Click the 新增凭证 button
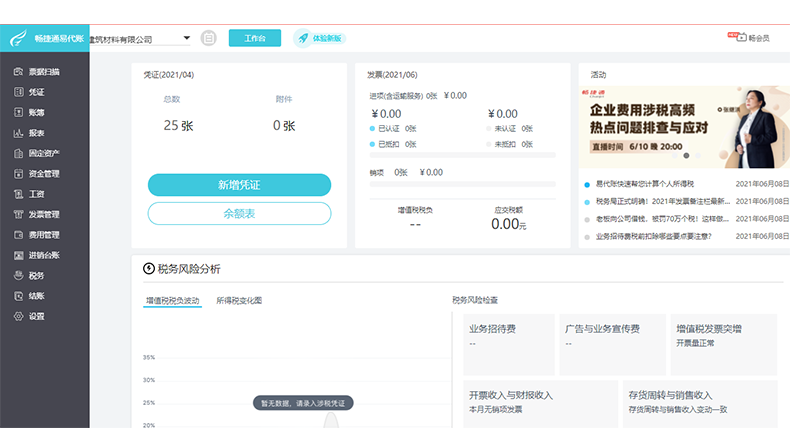 [x=239, y=185]
